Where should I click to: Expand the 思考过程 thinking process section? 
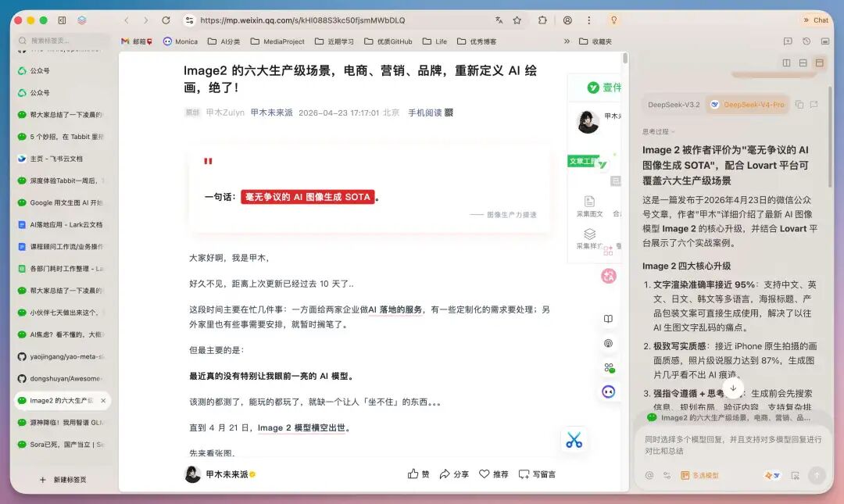tap(658, 131)
